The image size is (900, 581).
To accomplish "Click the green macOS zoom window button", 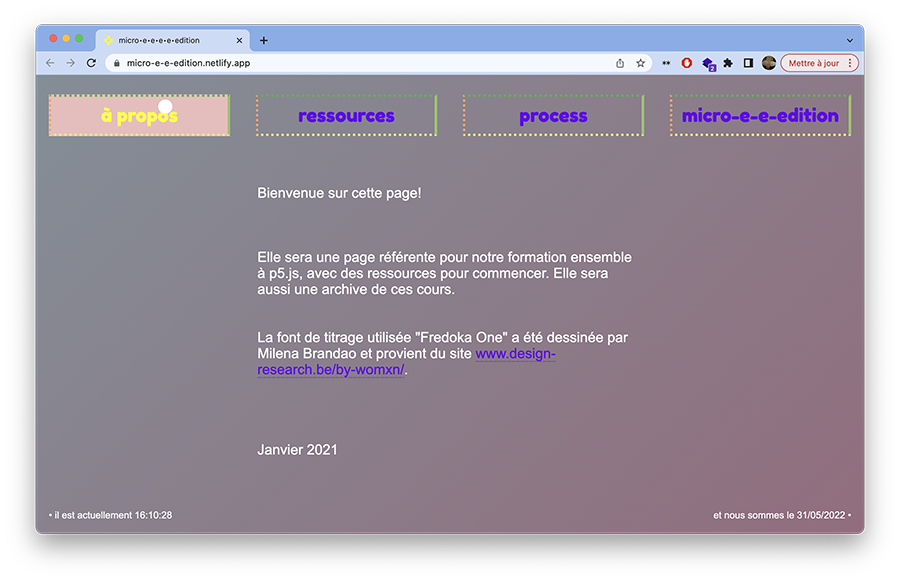I will [x=79, y=38].
